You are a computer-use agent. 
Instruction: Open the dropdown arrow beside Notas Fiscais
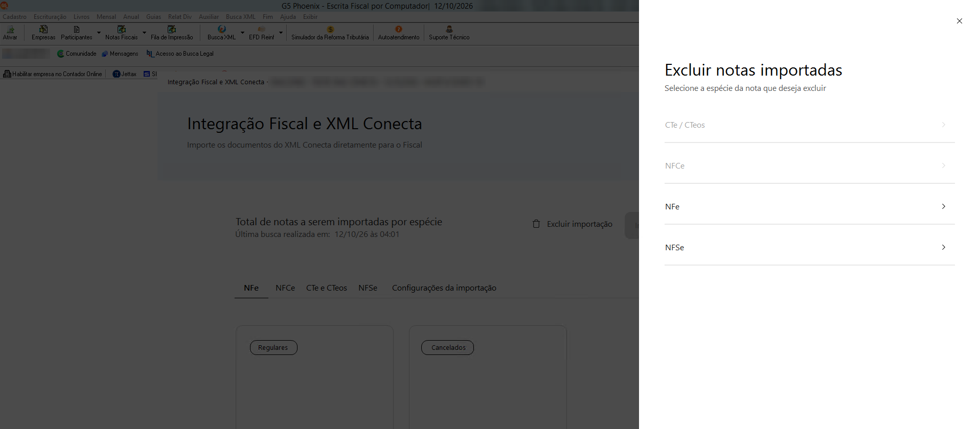144,33
